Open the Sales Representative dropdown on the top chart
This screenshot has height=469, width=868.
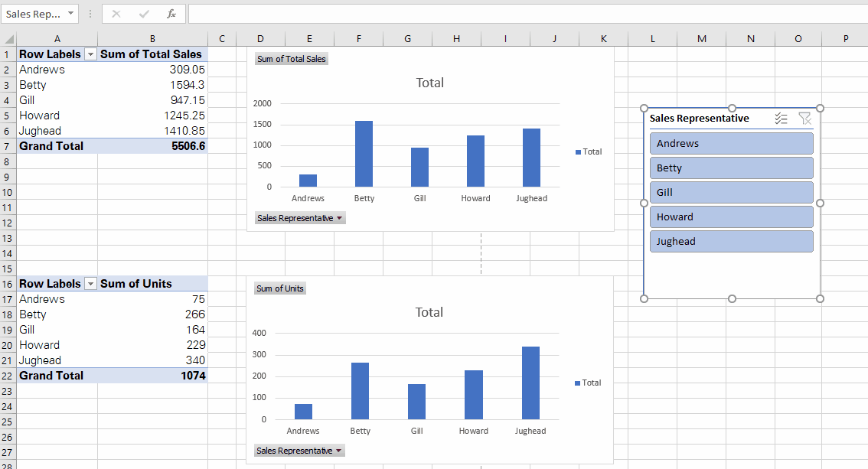click(x=339, y=217)
